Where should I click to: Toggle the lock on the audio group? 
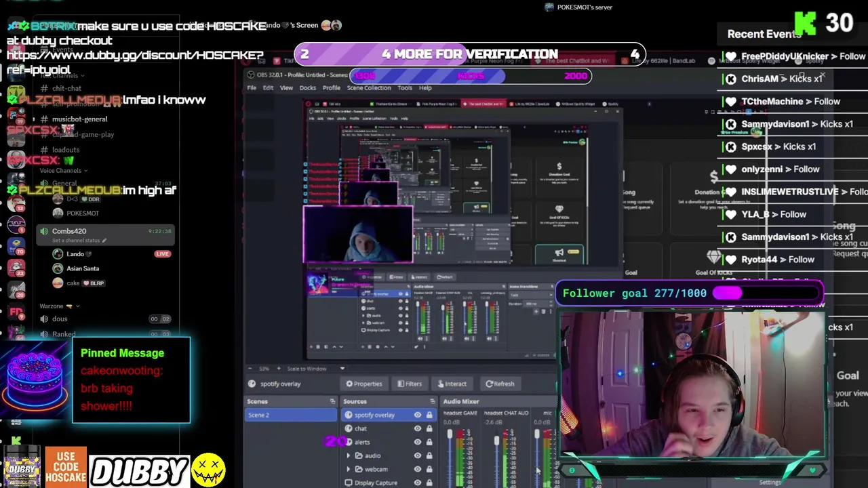pos(429,455)
